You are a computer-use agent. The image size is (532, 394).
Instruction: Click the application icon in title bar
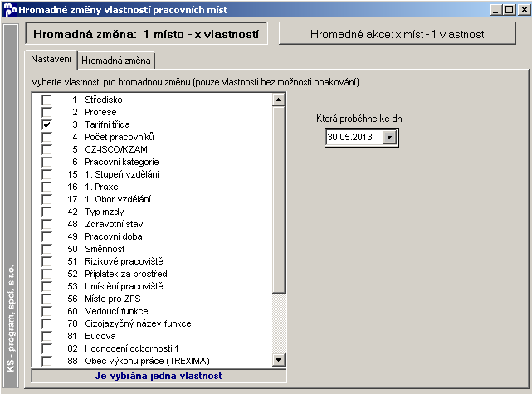point(10,9)
